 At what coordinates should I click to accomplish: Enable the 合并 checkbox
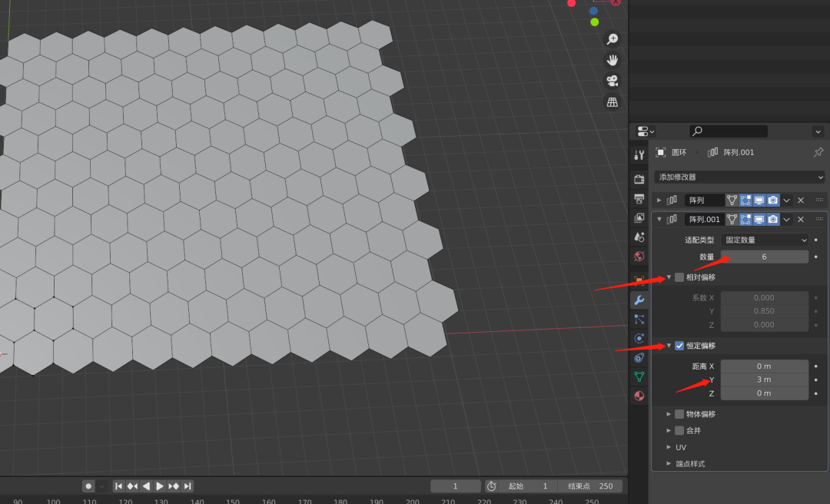679,430
